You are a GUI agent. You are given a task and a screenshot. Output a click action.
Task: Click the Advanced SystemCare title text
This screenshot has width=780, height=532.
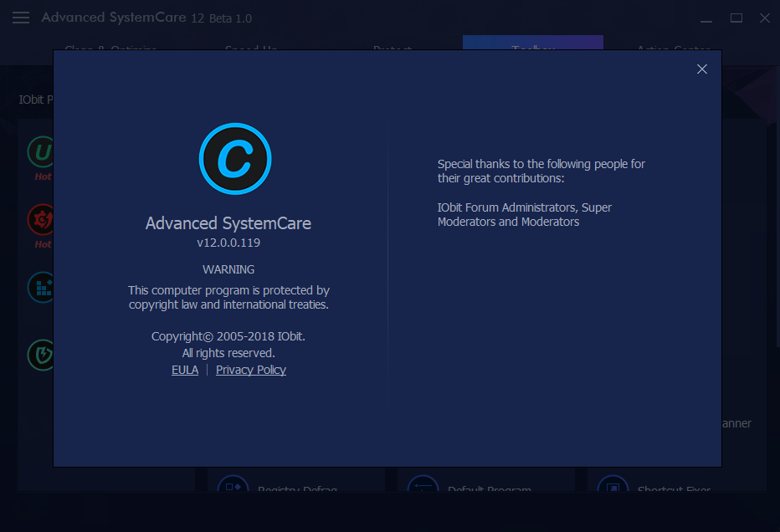click(x=228, y=223)
